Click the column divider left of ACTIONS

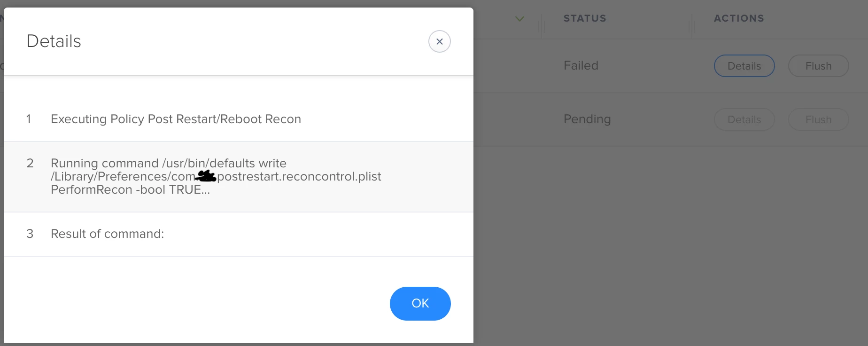(692, 24)
